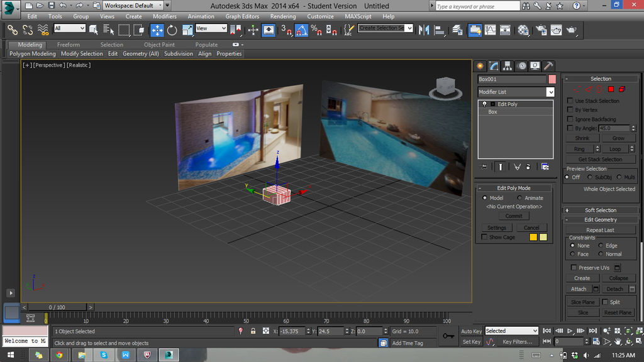Image resolution: width=644 pixels, height=362 pixels.
Task: Open the Material Editor icon
Action: [523, 30]
